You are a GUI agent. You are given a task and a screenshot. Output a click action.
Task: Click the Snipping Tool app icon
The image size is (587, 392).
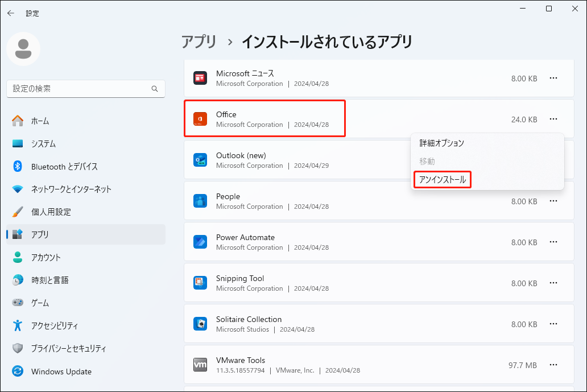pyautogui.click(x=200, y=283)
